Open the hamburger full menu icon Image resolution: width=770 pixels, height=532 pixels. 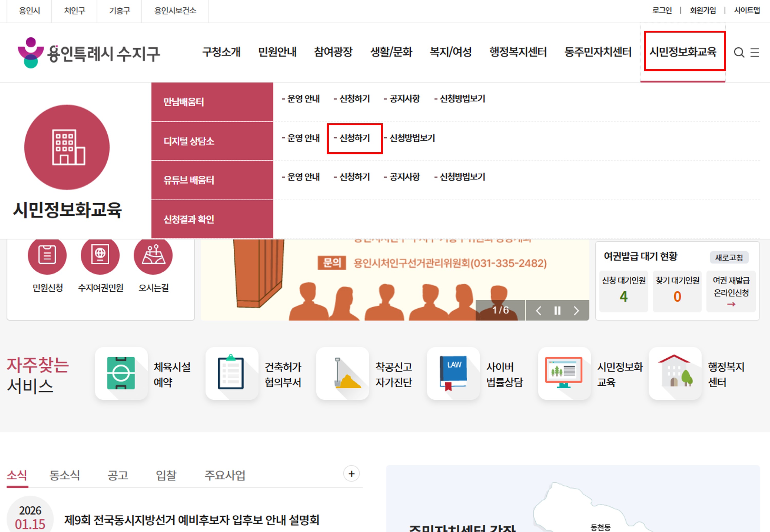(x=755, y=52)
